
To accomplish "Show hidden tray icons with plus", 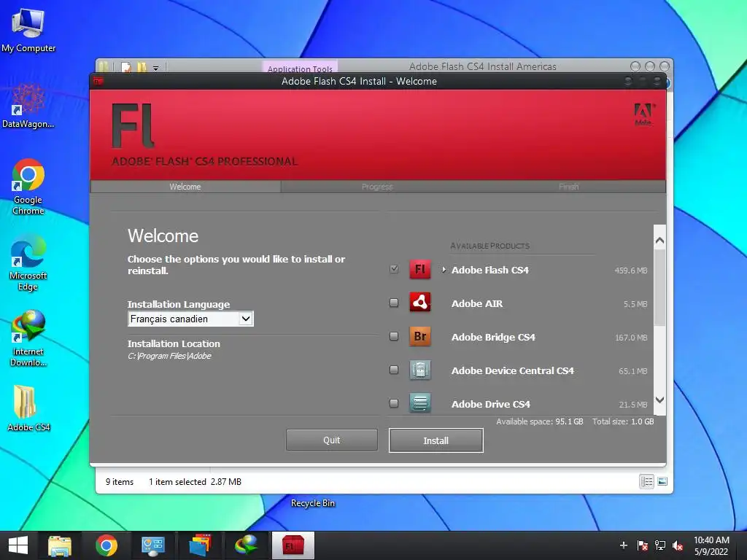I will 623,545.
